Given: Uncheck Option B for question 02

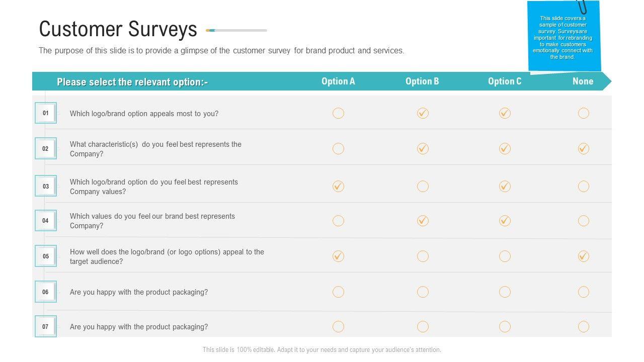Looking at the screenshot, I should tap(423, 149).
